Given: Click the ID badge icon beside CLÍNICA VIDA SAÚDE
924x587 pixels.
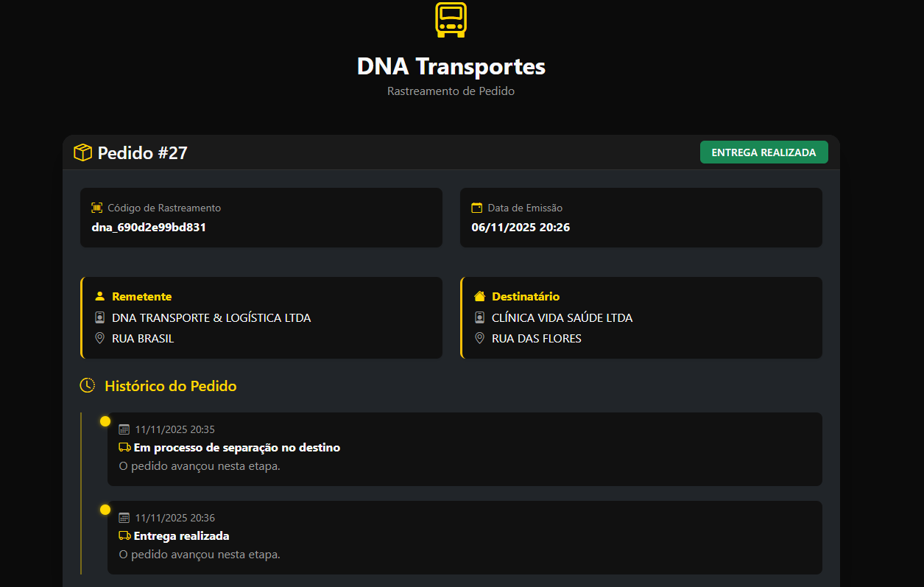Looking at the screenshot, I should coord(480,317).
